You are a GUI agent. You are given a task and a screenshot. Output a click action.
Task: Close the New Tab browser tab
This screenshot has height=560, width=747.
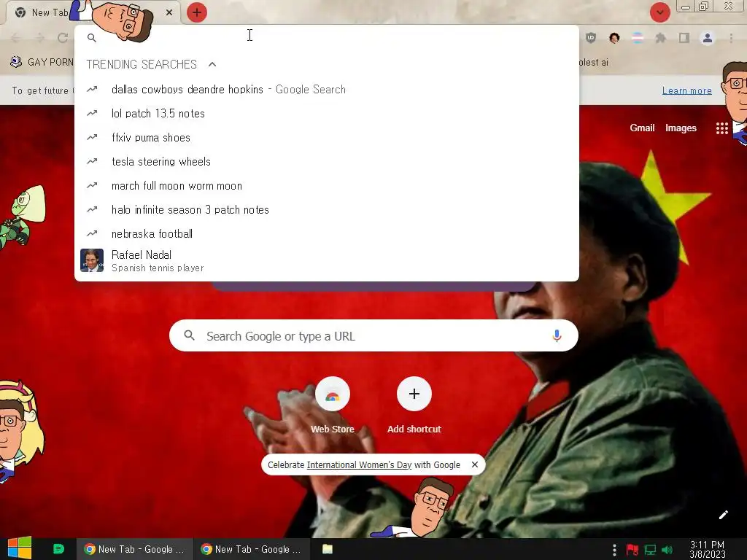click(x=169, y=12)
